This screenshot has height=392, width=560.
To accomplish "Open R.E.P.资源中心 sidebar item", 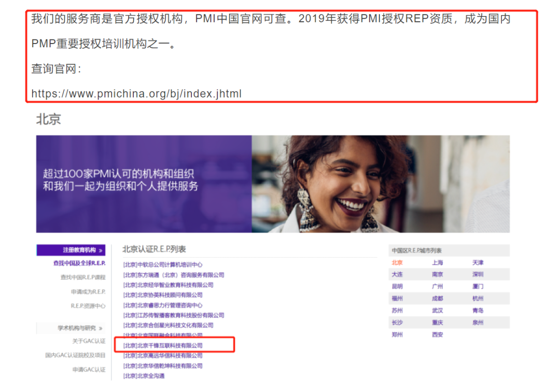I will (88, 305).
